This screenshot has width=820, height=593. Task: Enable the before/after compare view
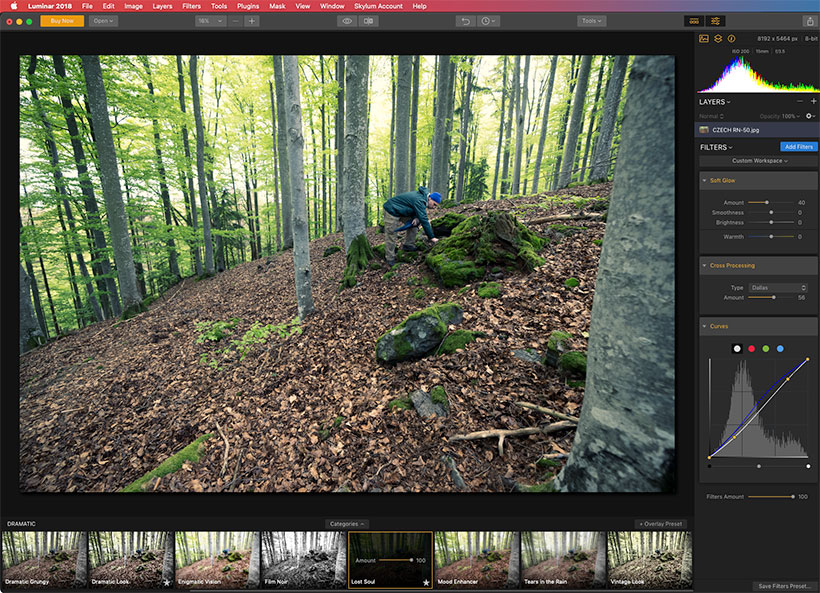pyautogui.click(x=368, y=21)
